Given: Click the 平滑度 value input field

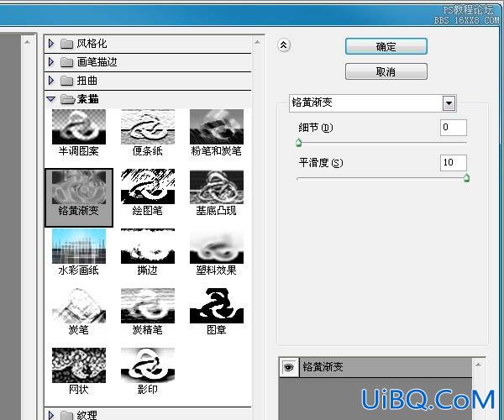Looking at the screenshot, I should (x=454, y=163).
